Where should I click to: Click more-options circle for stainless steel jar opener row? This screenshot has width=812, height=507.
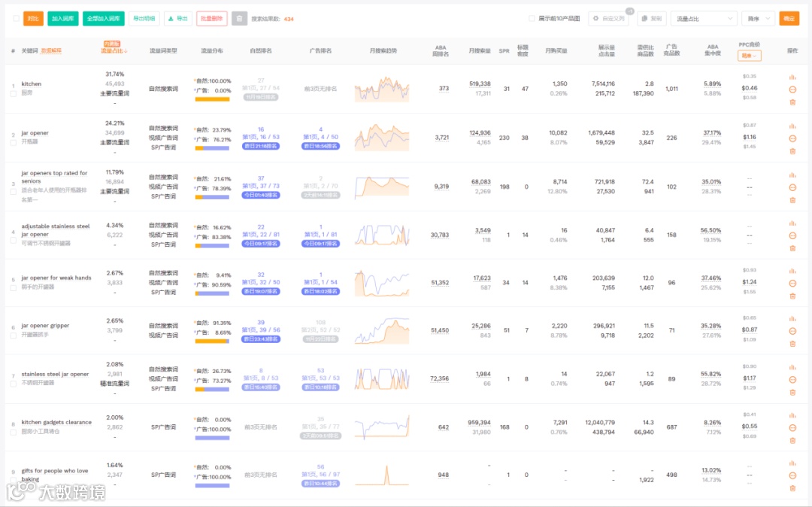coord(792,380)
